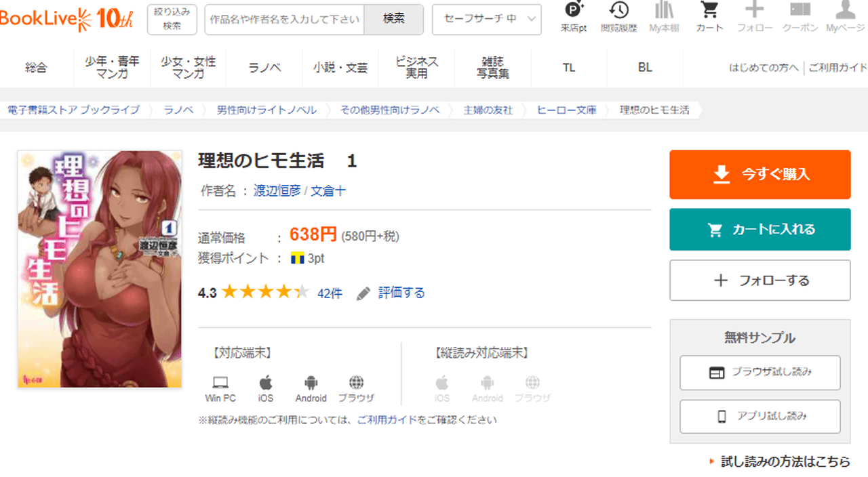Screen dimensions: 868x477
Task: Click the 評価する pencil rating link
Action: click(x=391, y=293)
